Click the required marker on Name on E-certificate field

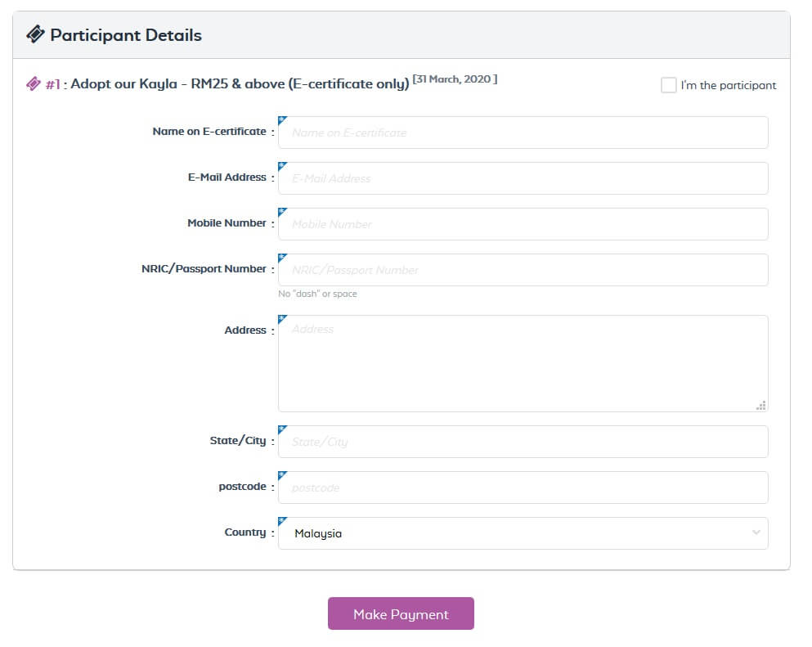(x=283, y=121)
